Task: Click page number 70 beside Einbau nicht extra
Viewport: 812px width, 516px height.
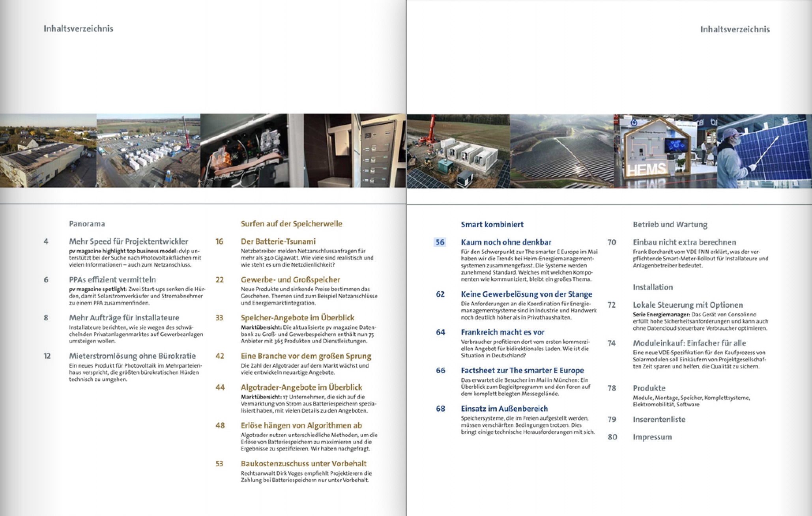Action: tap(612, 242)
